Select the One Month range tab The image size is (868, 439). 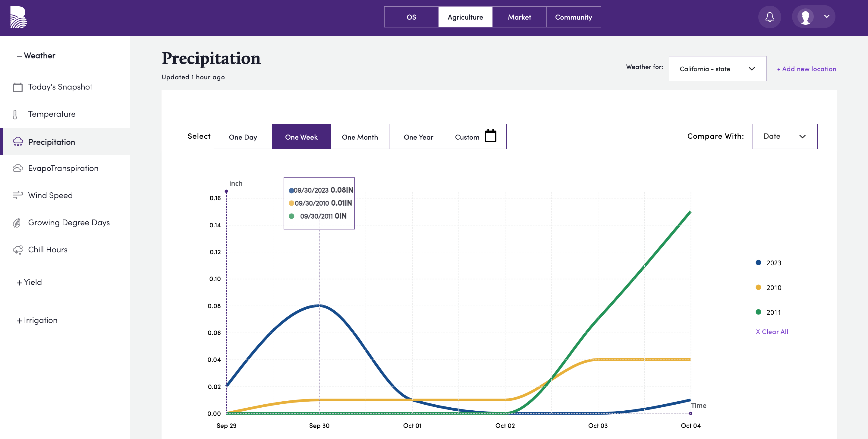[x=360, y=137]
